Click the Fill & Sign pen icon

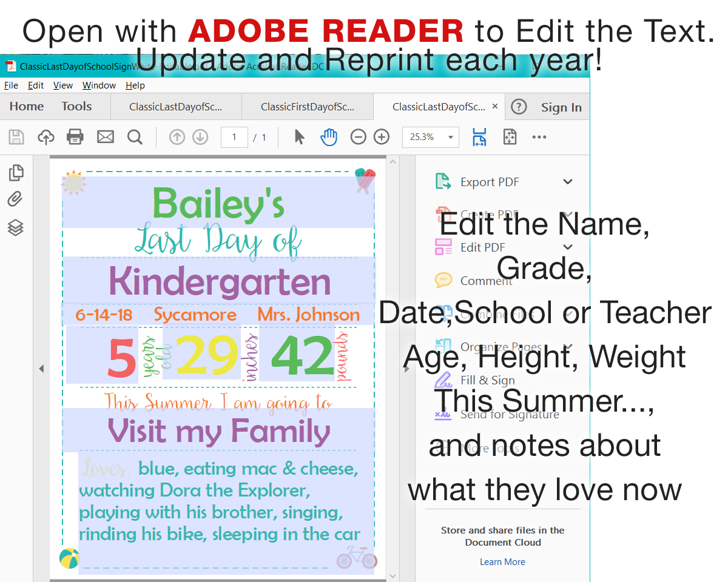click(x=443, y=380)
